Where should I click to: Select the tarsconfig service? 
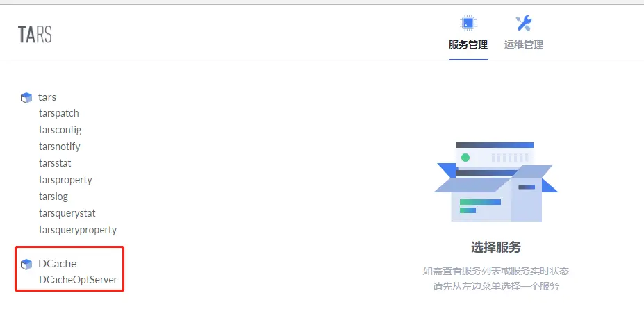click(x=60, y=130)
